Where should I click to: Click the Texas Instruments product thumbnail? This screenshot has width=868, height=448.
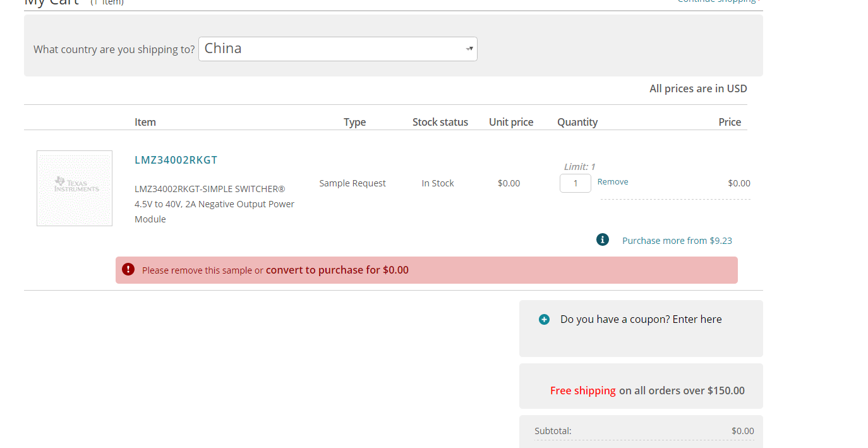click(75, 188)
